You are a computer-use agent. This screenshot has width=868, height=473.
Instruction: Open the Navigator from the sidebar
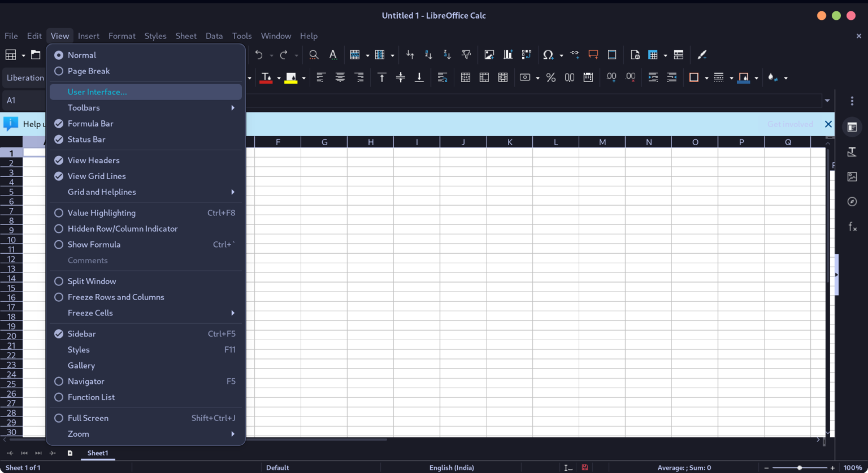(x=852, y=201)
